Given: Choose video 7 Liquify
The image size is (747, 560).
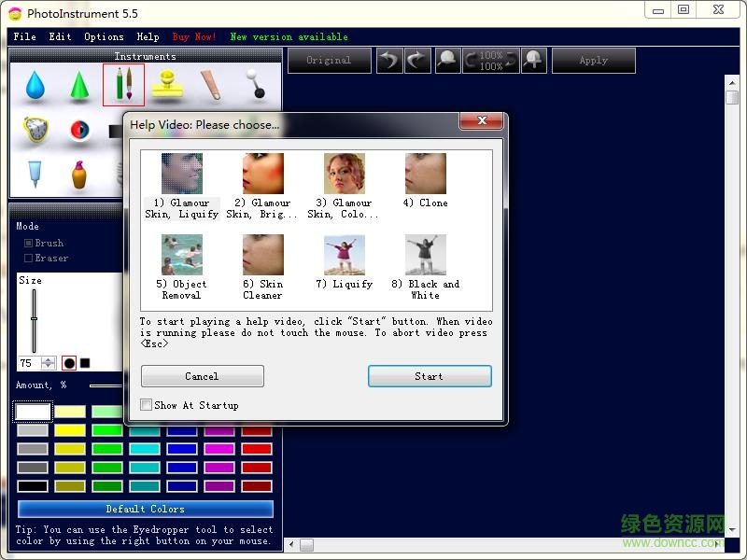Looking at the screenshot, I should pyautogui.click(x=344, y=262).
